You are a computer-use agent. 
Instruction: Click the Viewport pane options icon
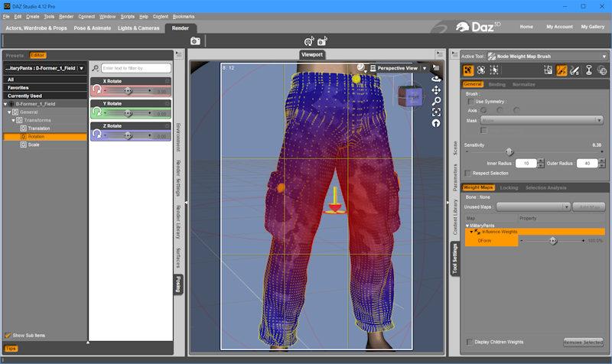click(x=439, y=54)
